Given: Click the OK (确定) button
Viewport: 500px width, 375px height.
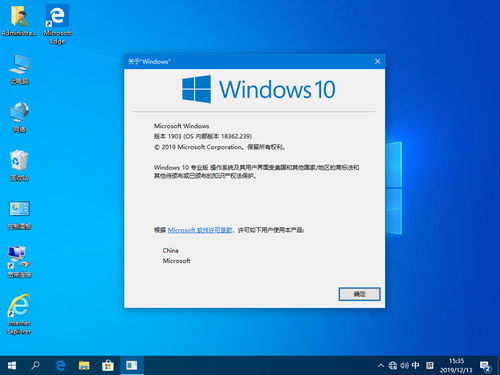Looking at the screenshot, I should tap(359, 294).
